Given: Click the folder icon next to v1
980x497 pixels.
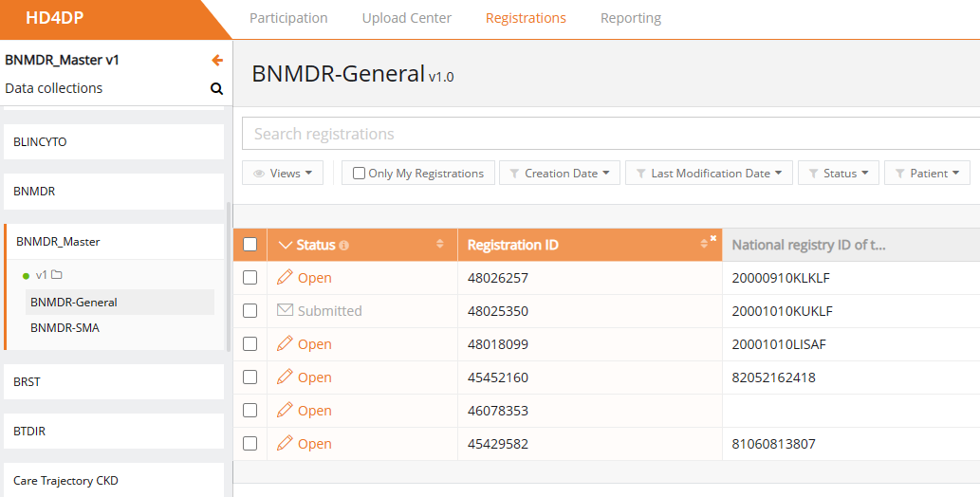Looking at the screenshot, I should coord(56,275).
